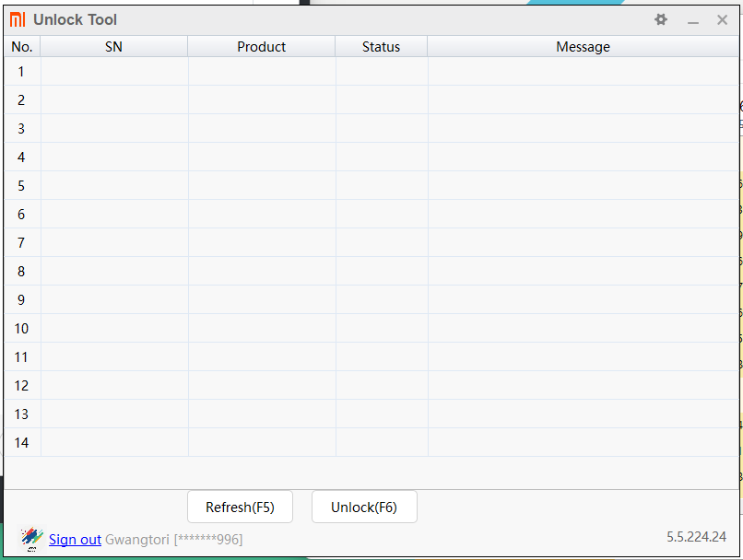The width and height of the screenshot is (743, 560).
Task: Select row number 12
Action: [x=371, y=385]
